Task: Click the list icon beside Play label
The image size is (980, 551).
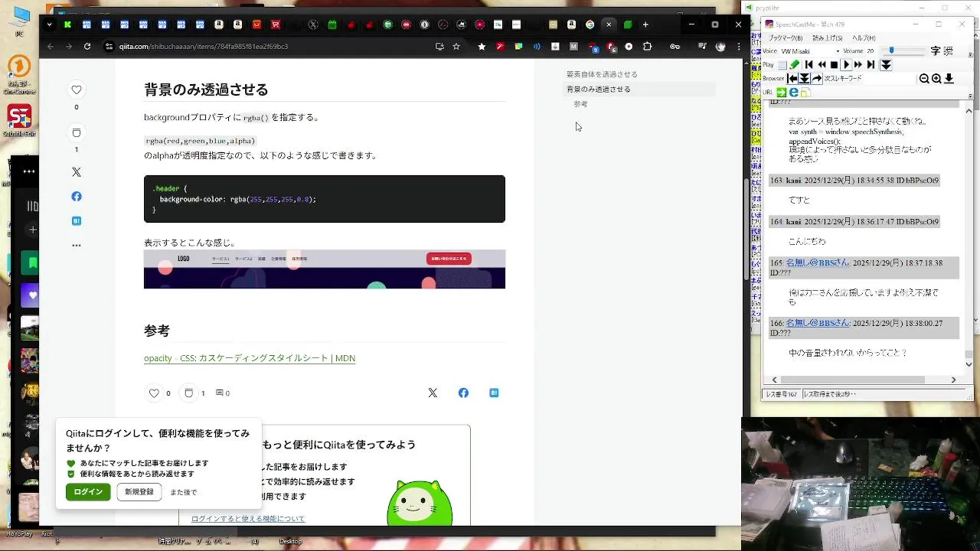Action: pyautogui.click(x=782, y=64)
